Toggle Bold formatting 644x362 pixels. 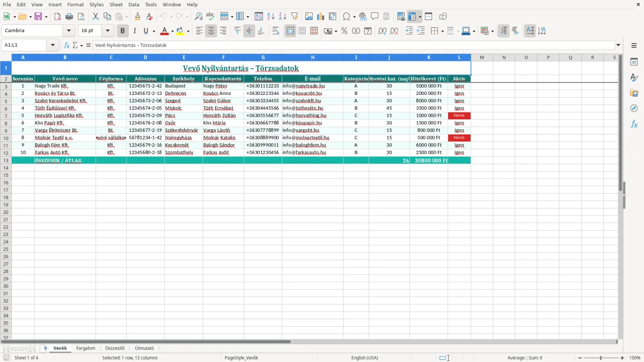pos(122,31)
